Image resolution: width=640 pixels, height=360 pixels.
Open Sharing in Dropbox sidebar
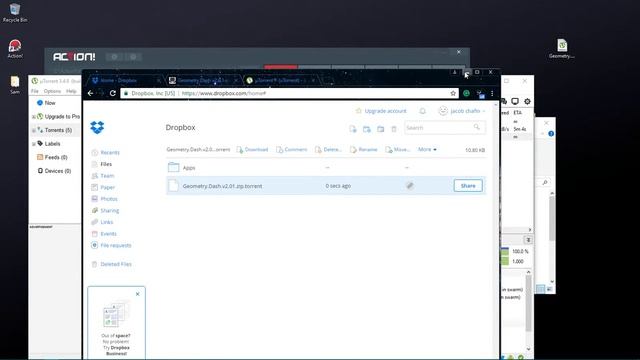(x=105, y=211)
